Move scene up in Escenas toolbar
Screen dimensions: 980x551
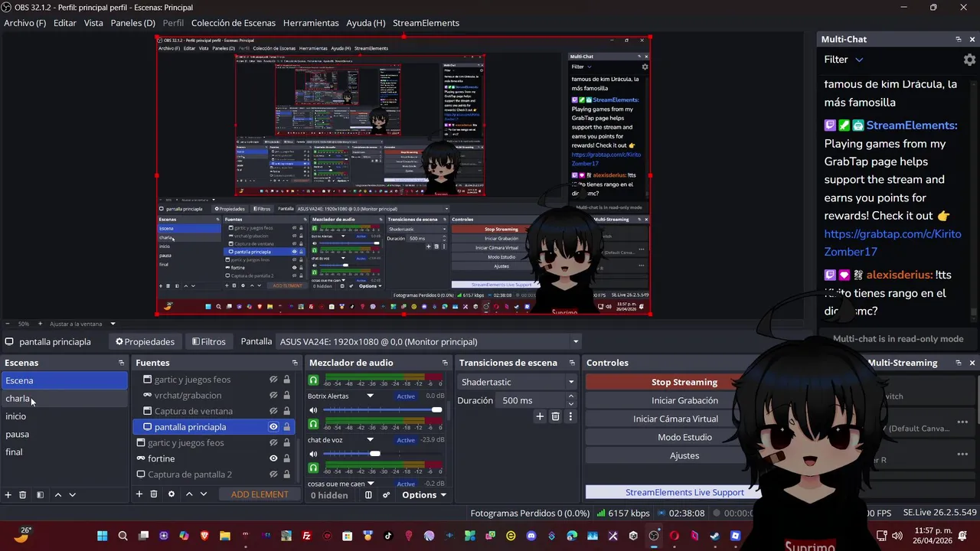point(57,495)
